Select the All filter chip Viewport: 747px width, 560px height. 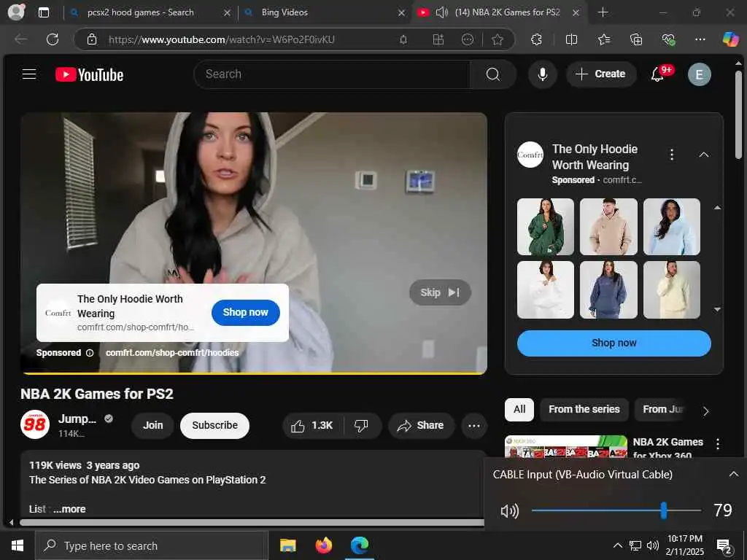(x=519, y=410)
